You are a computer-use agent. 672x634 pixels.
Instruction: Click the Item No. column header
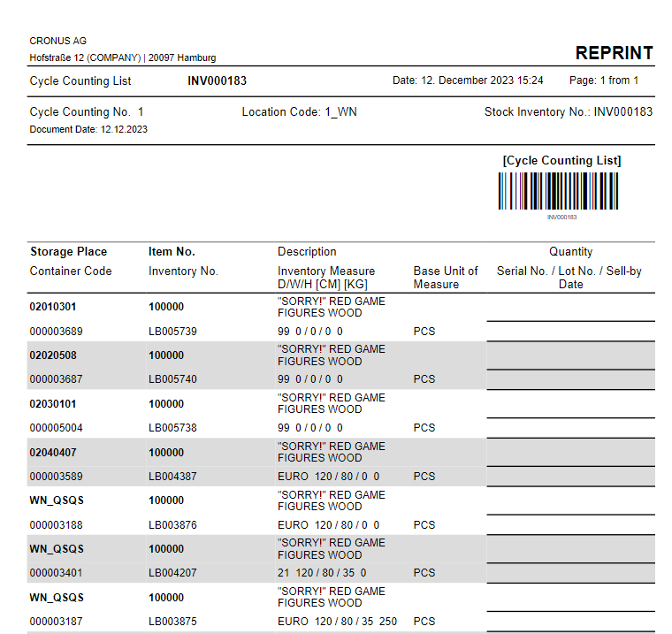pos(172,252)
